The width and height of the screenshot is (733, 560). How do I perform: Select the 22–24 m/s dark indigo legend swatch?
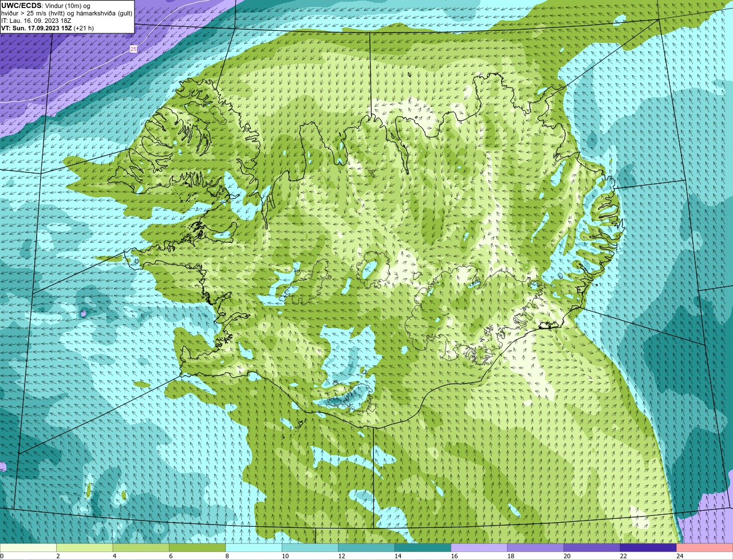pos(649,547)
